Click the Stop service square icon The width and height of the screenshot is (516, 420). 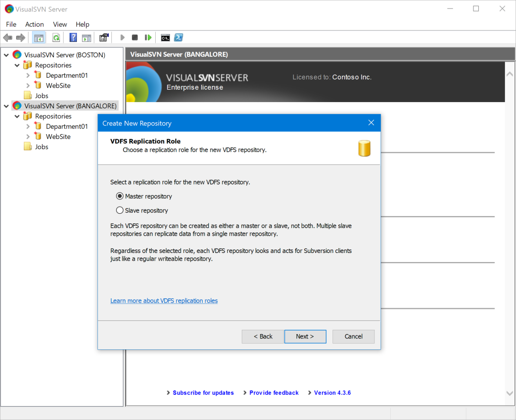click(135, 37)
